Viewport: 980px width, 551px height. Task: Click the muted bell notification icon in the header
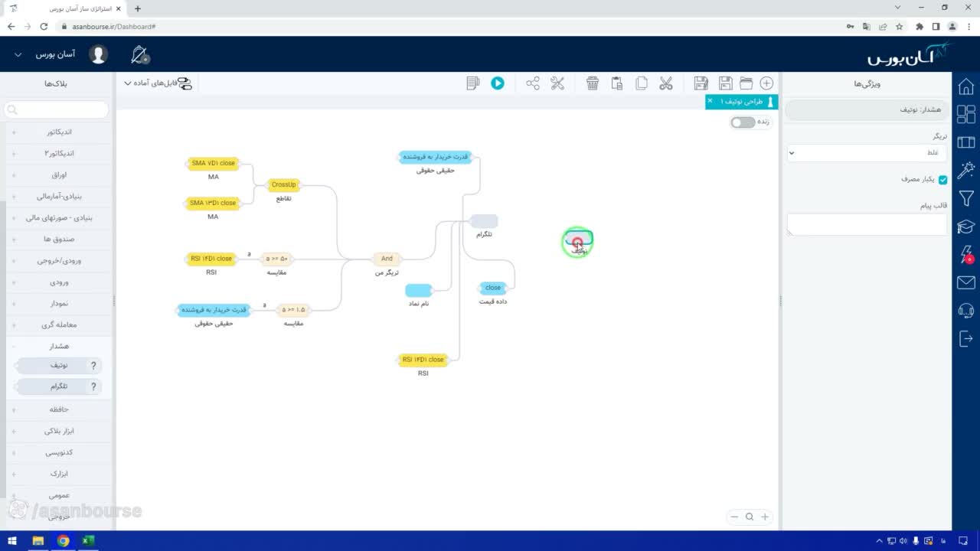(140, 55)
